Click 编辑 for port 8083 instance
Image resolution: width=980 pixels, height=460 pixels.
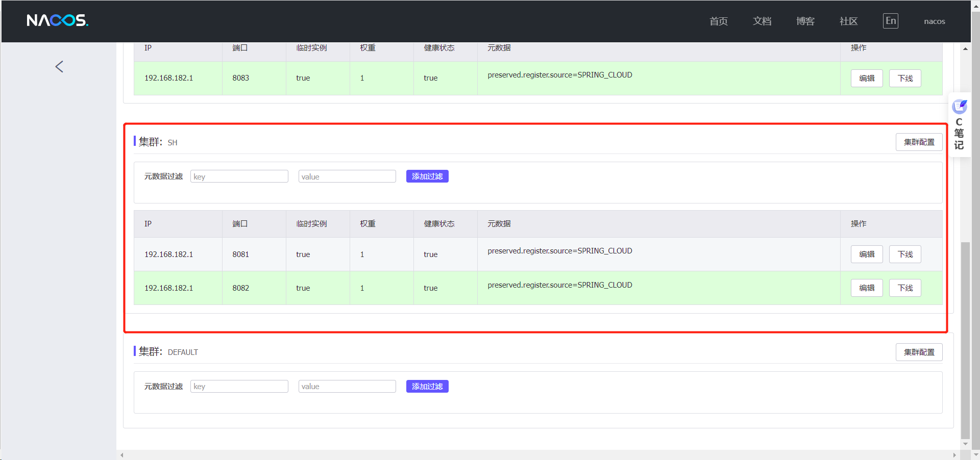coord(867,78)
